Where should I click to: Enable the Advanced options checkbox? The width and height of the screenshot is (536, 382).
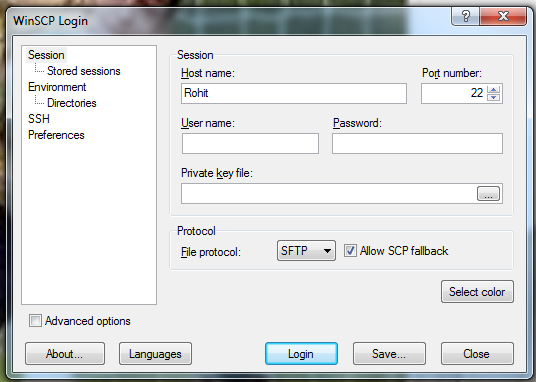click(35, 321)
